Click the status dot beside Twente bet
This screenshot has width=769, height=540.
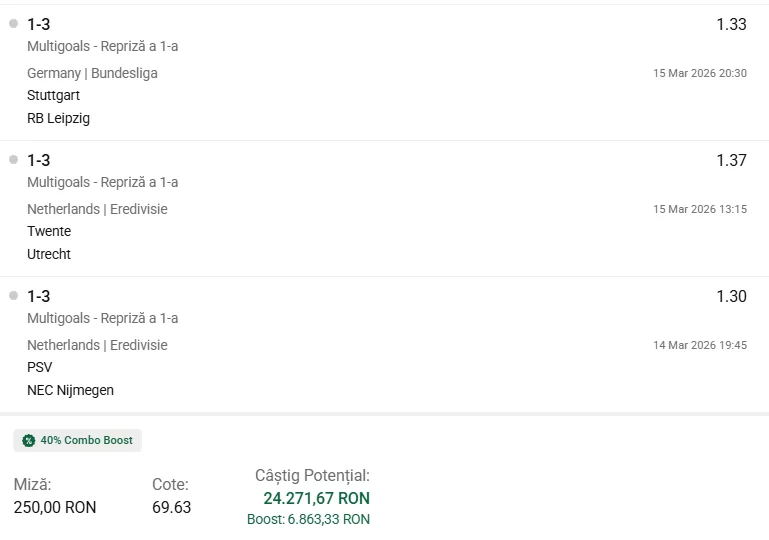pos(14,159)
